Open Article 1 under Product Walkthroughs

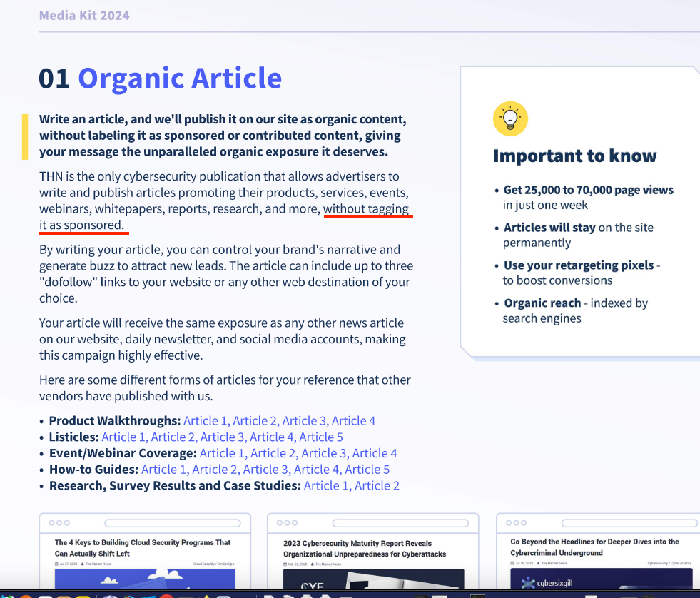click(x=206, y=421)
